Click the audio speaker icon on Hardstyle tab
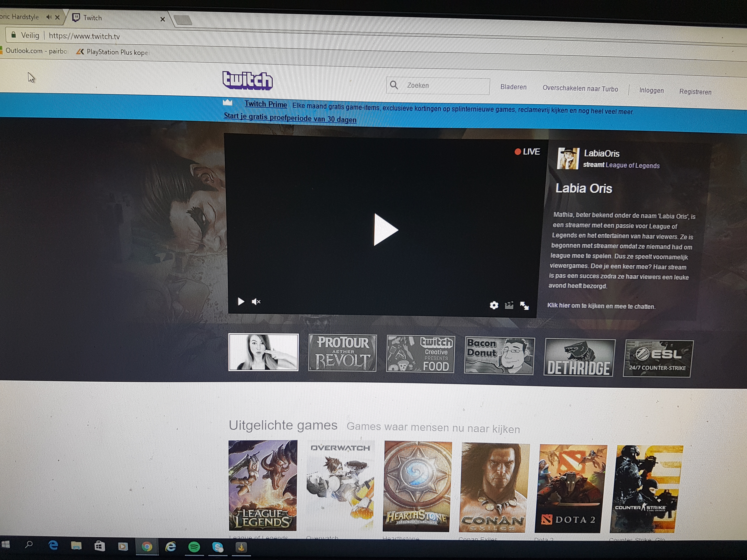747x560 pixels. [x=49, y=17]
